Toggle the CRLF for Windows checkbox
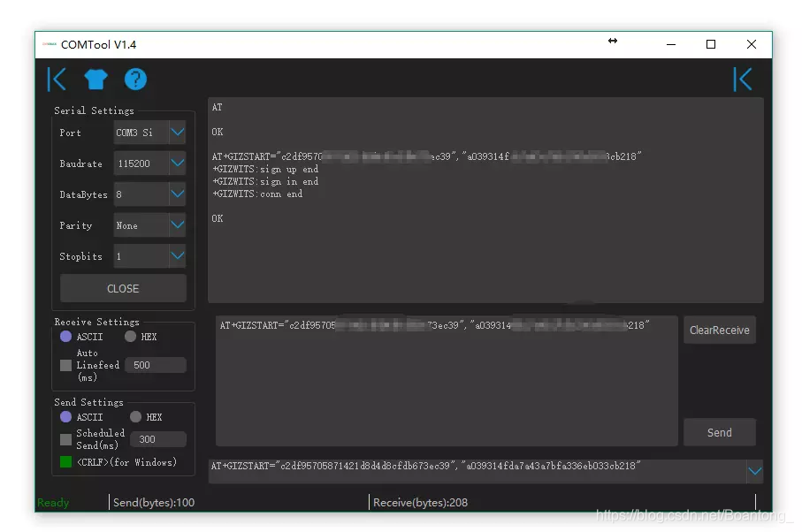This screenshot has width=802, height=532. tap(65, 462)
